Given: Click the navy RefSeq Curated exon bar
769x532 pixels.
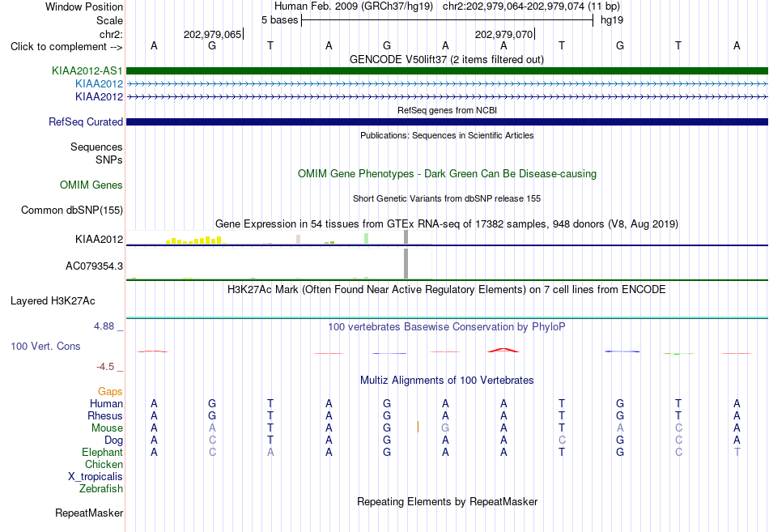Looking at the screenshot, I should coord(447,121).
